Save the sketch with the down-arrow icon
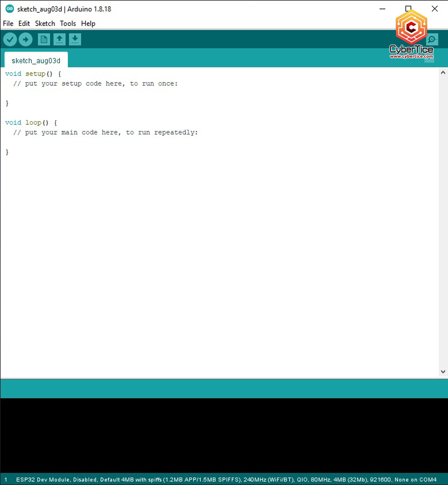This screenshot has height=485, width=448. coord(75,39)
